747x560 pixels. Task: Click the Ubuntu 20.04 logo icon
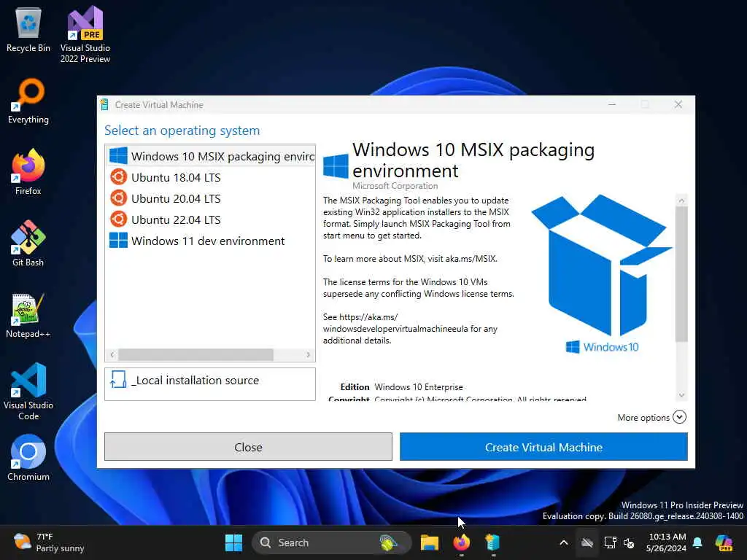point(119,198)
